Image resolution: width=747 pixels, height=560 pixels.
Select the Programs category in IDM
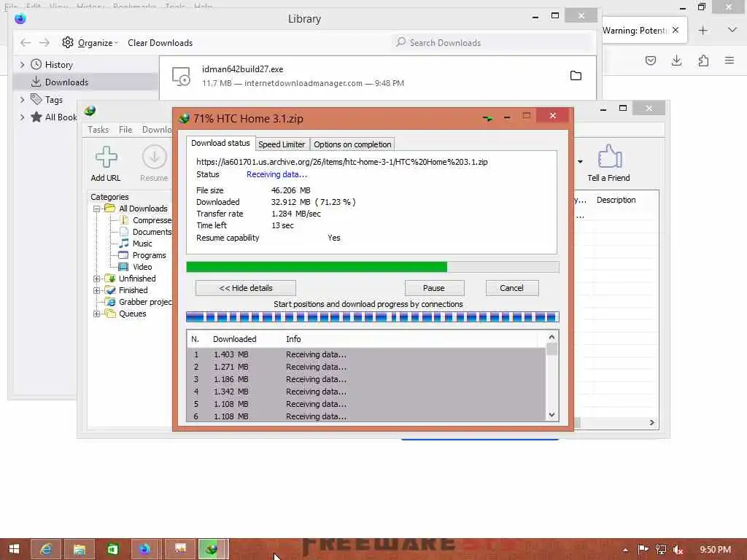[149, 255]
